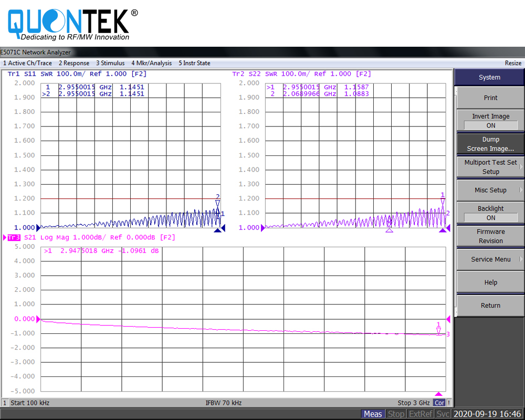Screen dimensions: 525x420
Task: Toggle the Invert Image softkey
Action: coord(490,121)
